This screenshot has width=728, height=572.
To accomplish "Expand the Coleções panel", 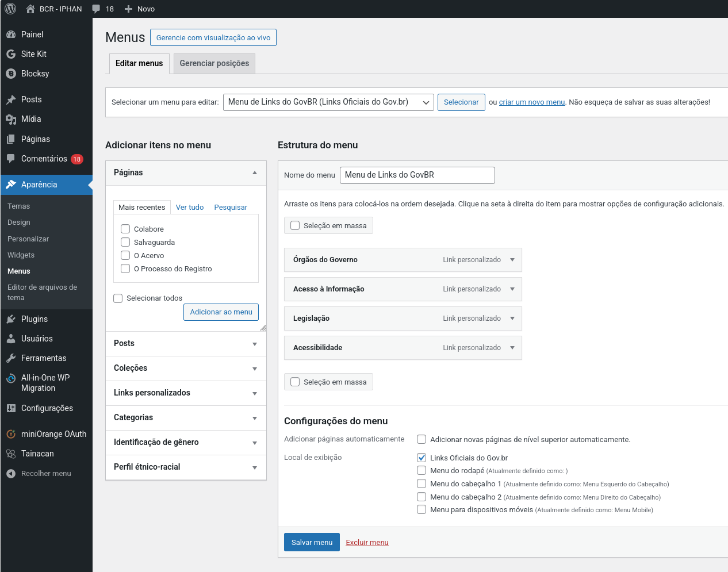I will (186, 368).
